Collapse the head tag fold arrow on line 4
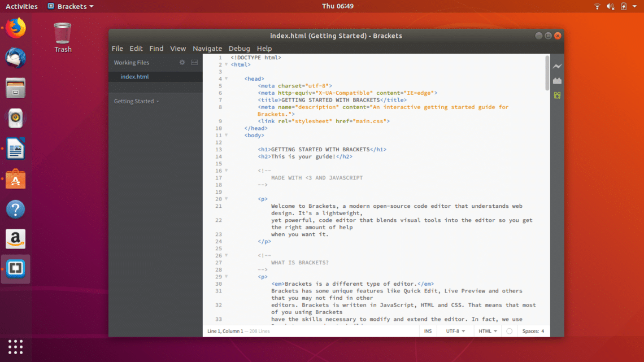 (226, 78)
